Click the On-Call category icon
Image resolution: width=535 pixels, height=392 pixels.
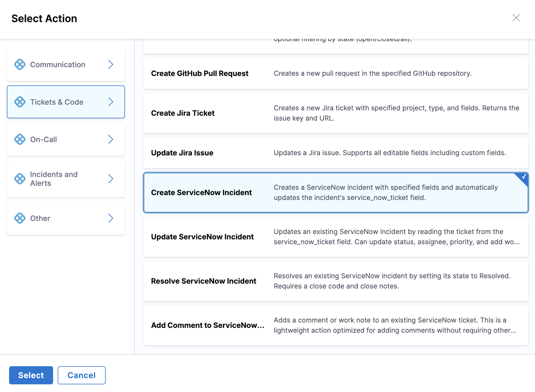pos(20,139)
